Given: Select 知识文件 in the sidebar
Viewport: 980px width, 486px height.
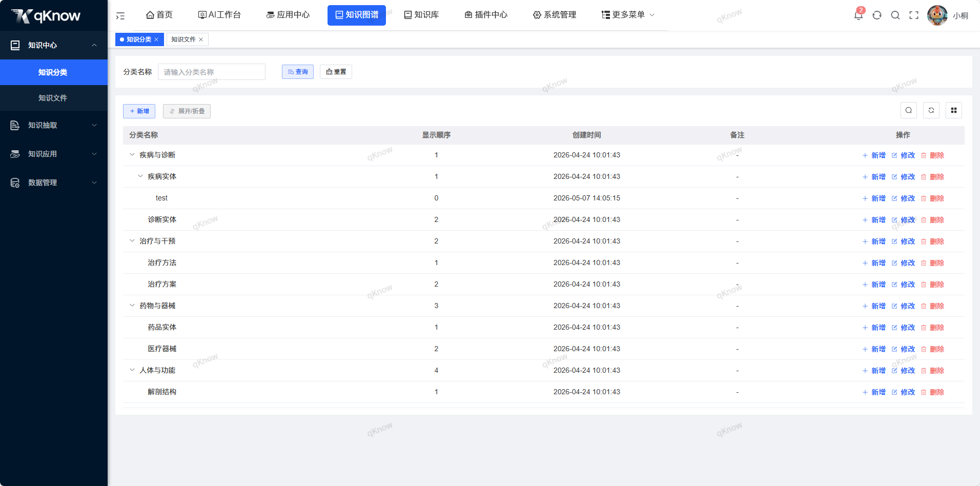Looking at the screenshot, I should [x=54, y=98].
